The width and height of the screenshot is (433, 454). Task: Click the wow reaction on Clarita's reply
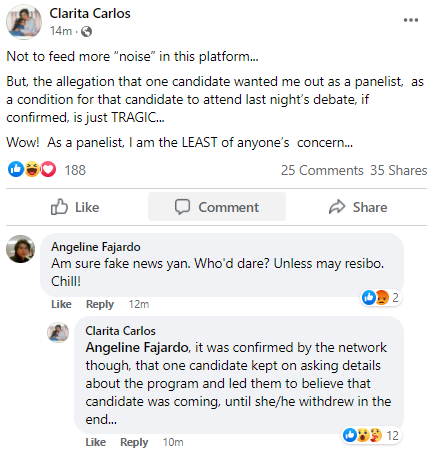pos(363,435)
